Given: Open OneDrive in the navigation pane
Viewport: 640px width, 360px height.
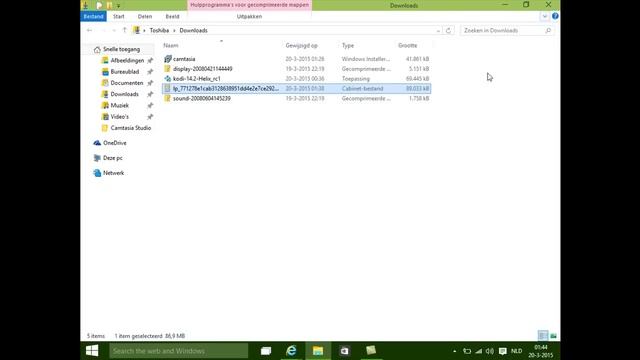Looking at the screenshot, I should coord(115,143).
